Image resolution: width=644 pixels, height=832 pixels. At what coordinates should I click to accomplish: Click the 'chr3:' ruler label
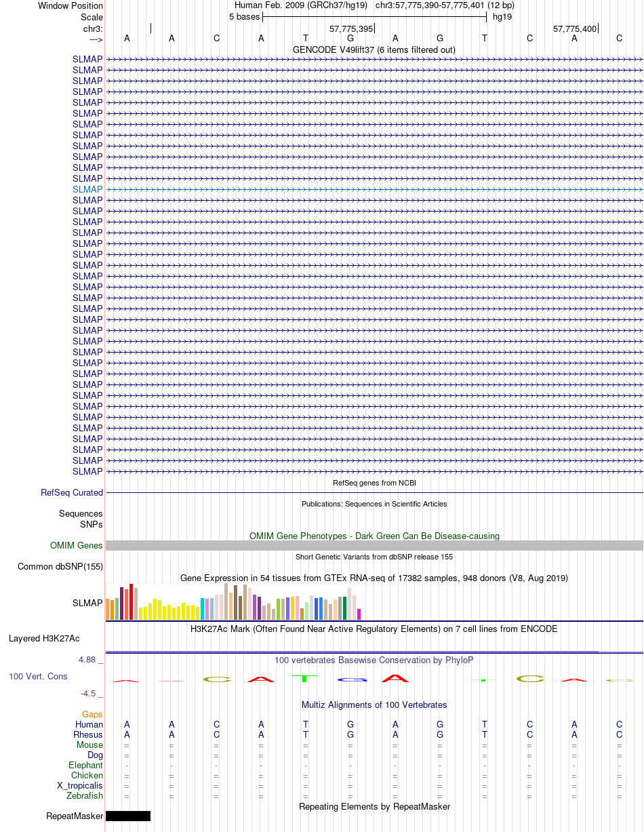coord(93,28)
